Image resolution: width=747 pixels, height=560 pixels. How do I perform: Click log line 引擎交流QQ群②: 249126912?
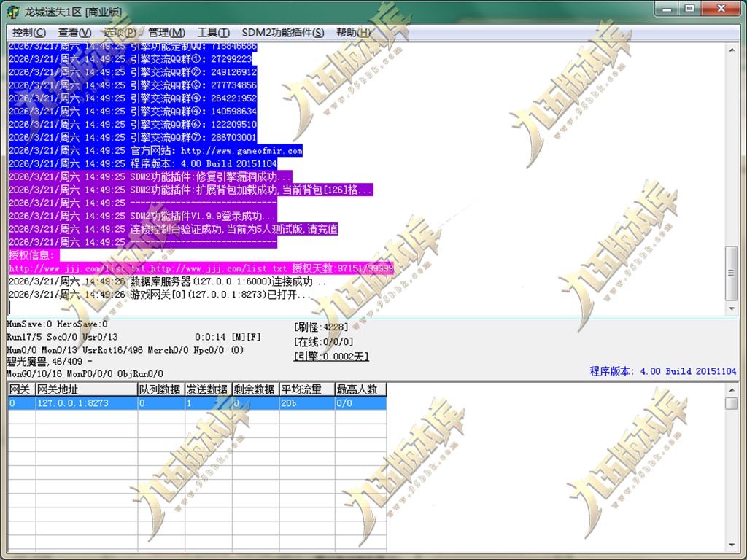coord(133,72)
